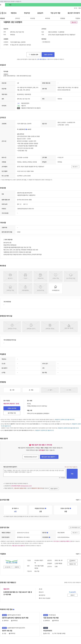Open the 출산휴가·육아휴직 menu
This screenshot has height=644, width=81.
point(74,13)
